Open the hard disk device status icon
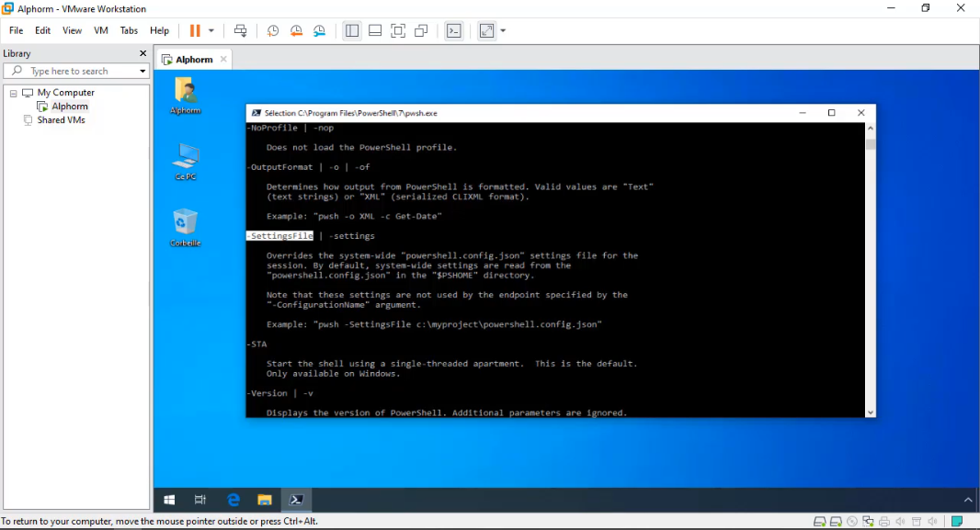 (819, 521)
